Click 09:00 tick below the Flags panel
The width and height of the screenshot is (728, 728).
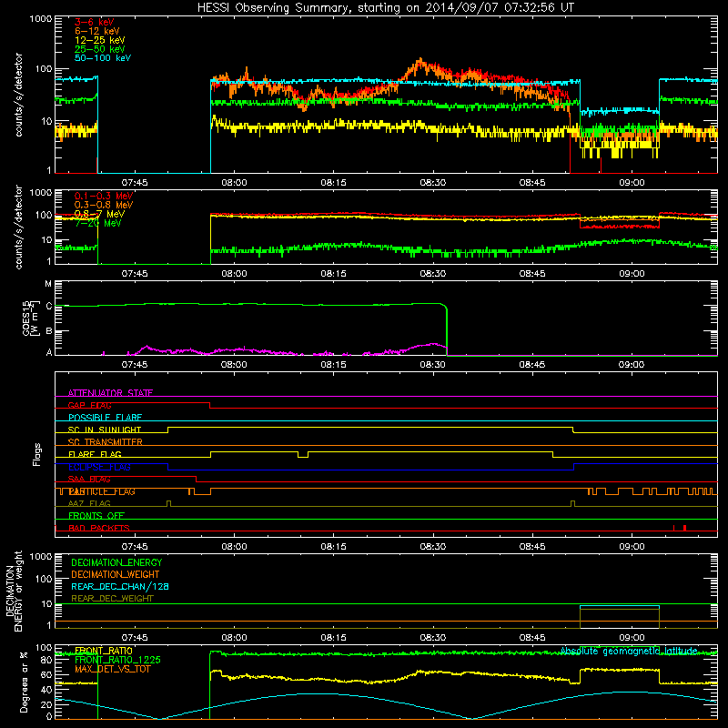pos(632,547)
